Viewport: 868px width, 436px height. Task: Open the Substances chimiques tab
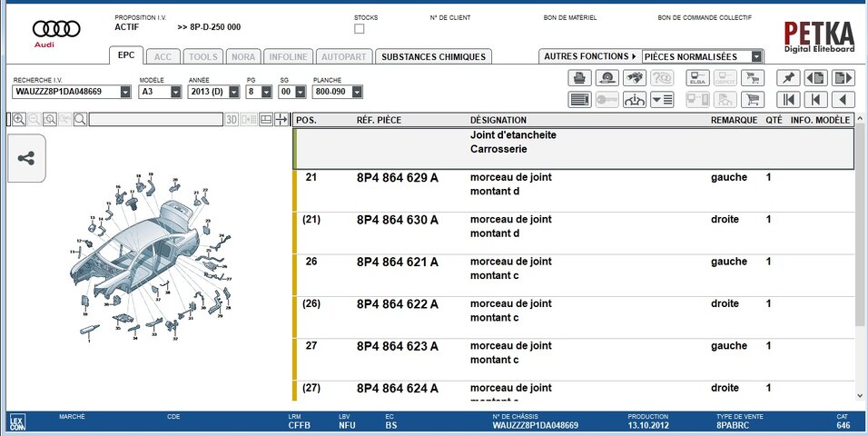[x=433, y=56]
